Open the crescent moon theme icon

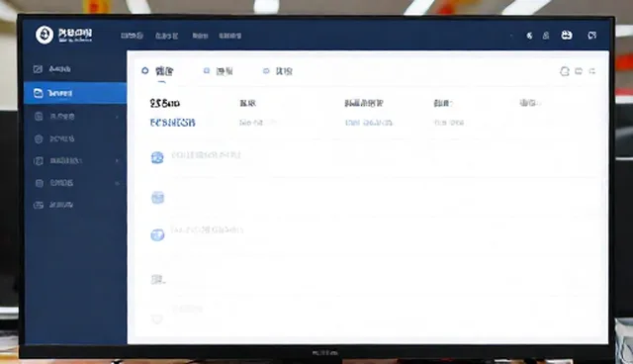click(529, 36)
